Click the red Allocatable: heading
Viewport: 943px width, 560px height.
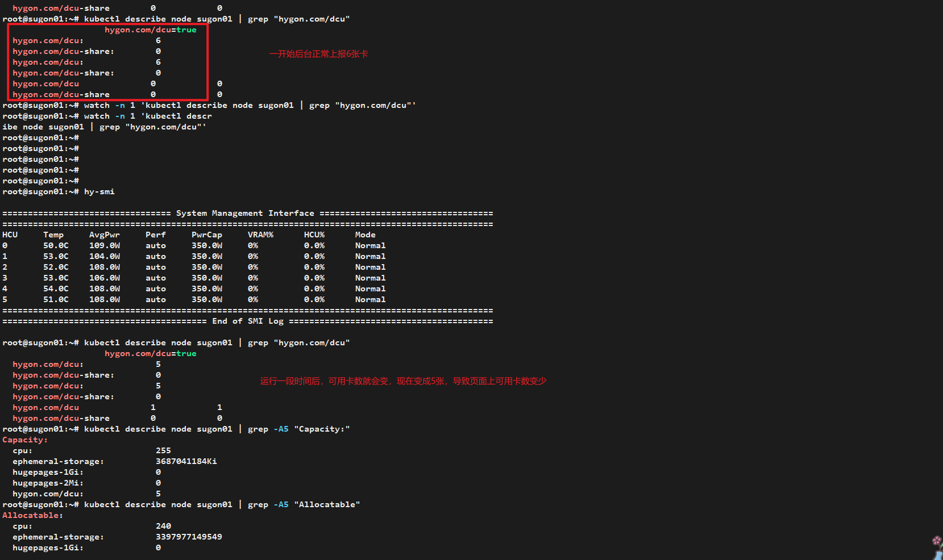pyautogui.click(x=33, y=516)
